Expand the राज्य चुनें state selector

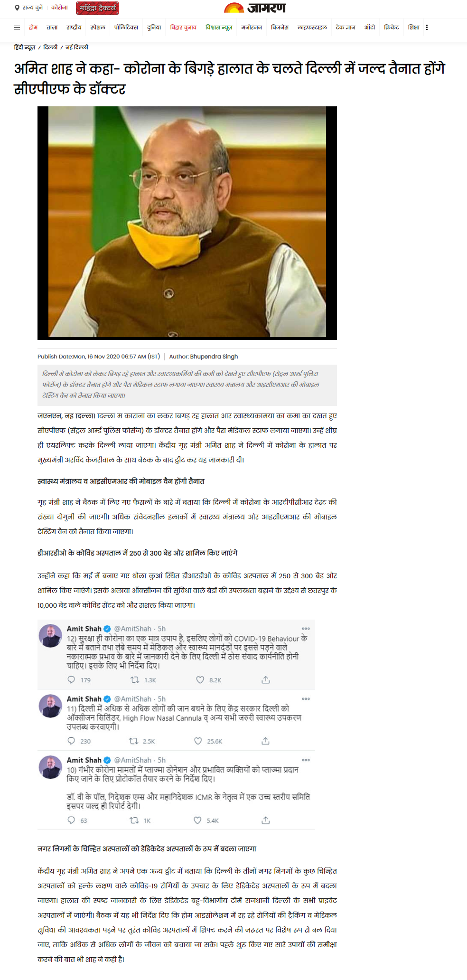pyautogui.click(x=33, y=8)
